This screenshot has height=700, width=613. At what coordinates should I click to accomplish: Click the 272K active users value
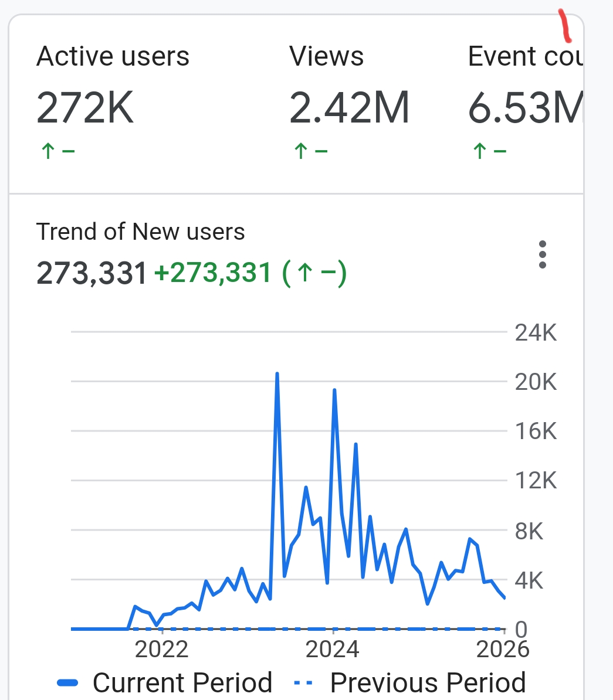click(x=86, y=108)
